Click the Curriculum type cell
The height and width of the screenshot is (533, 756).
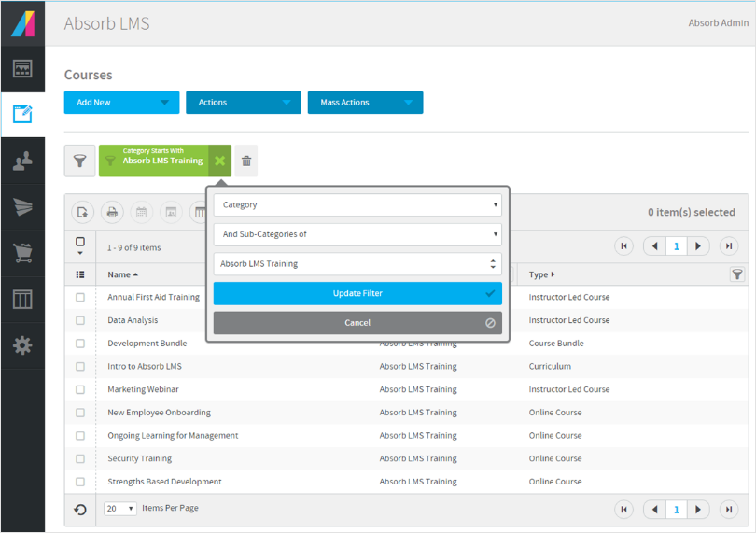550,367
